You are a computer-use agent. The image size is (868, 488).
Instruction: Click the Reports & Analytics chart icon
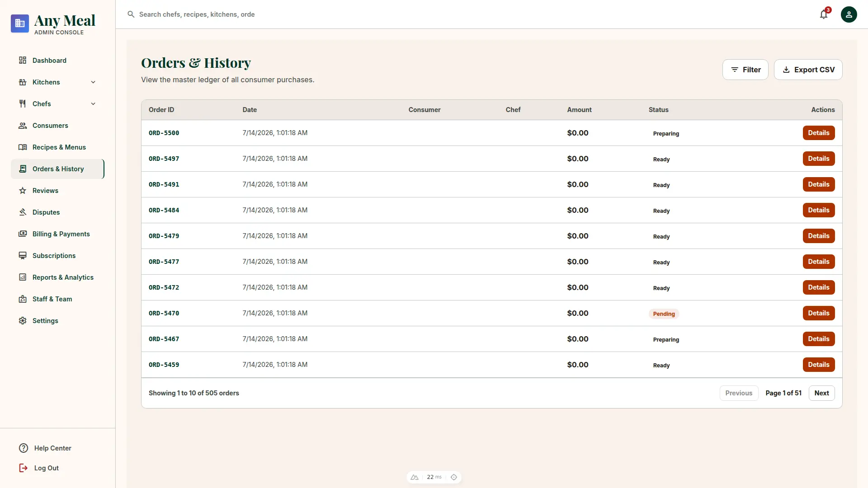pyautogui.click(x=23, y=277)
